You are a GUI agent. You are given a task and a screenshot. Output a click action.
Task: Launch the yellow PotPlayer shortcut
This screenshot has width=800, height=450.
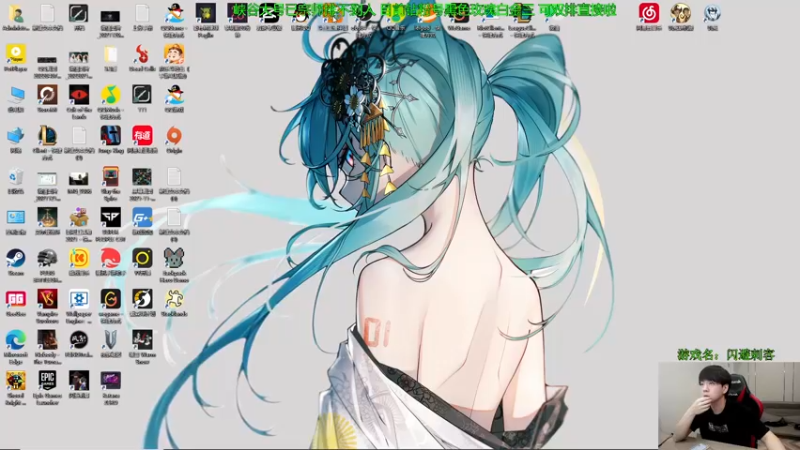[x=16, y=54]
